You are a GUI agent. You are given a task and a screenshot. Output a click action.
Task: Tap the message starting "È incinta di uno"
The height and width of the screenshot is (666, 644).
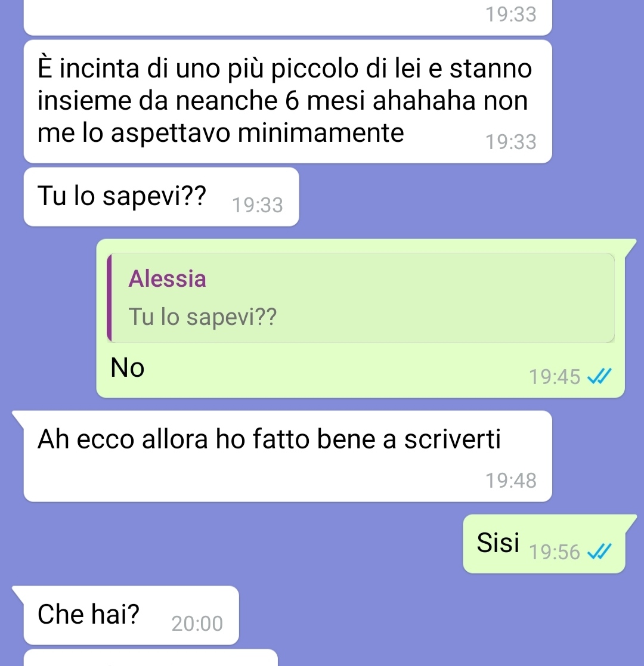[x=287, y=101]
